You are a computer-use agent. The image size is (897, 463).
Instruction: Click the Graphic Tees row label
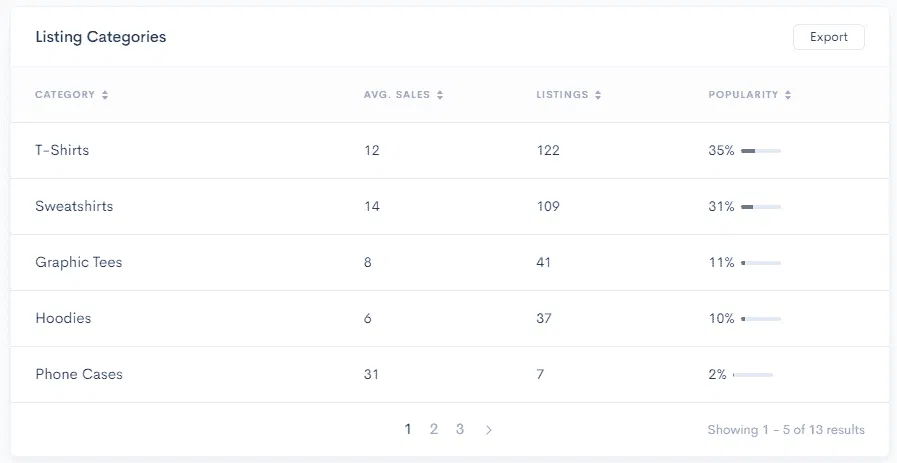[x=78, y=262]
